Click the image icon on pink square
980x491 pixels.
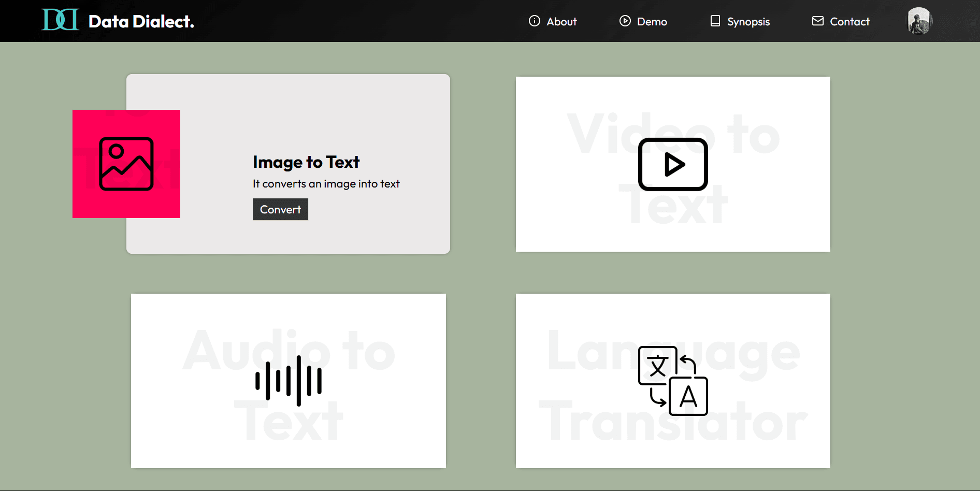coord(126,164)
